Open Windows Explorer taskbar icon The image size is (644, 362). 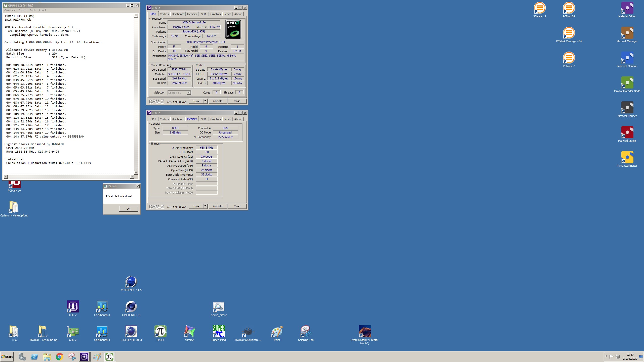[47, 356]
